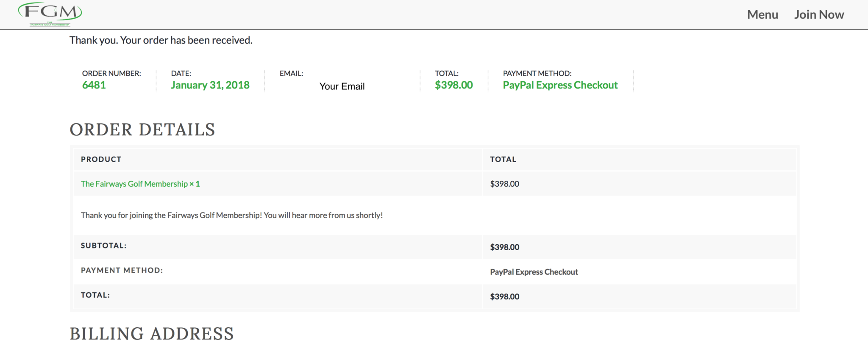Click the EMAIL: label
868x348 pixels.
[x=291, y=73]
